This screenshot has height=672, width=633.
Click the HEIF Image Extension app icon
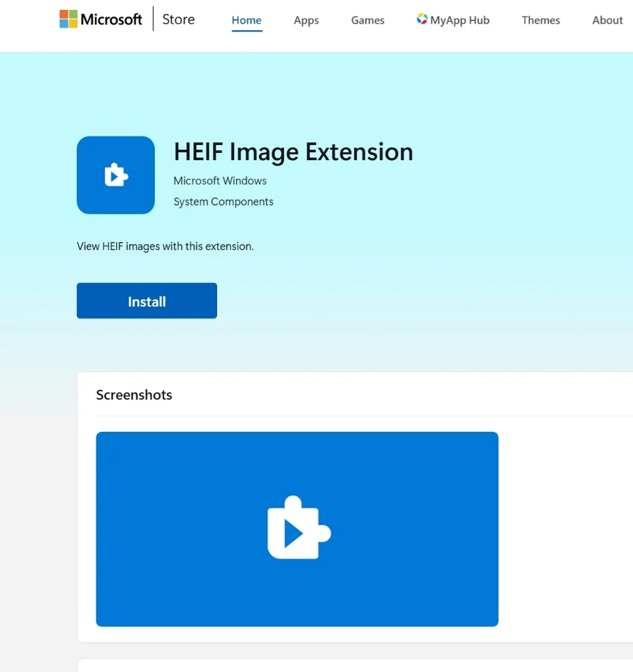115,175
